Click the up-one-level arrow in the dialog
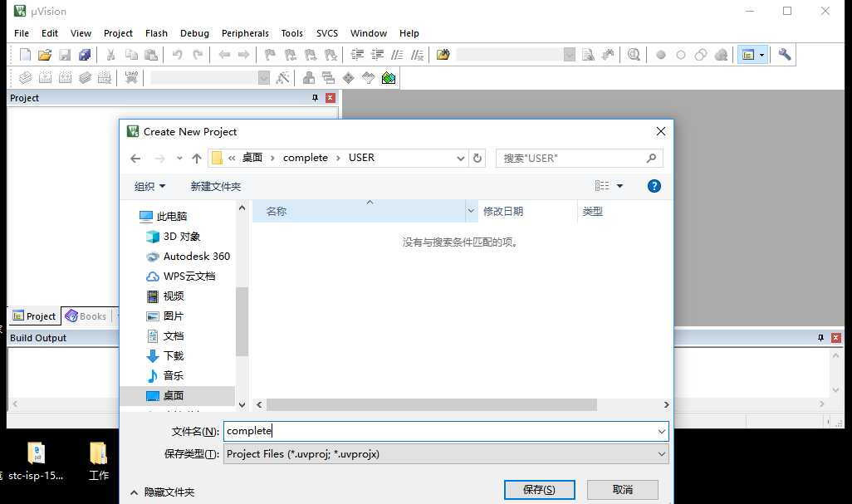Screen dimensions: 852x504 pos(197,158)
